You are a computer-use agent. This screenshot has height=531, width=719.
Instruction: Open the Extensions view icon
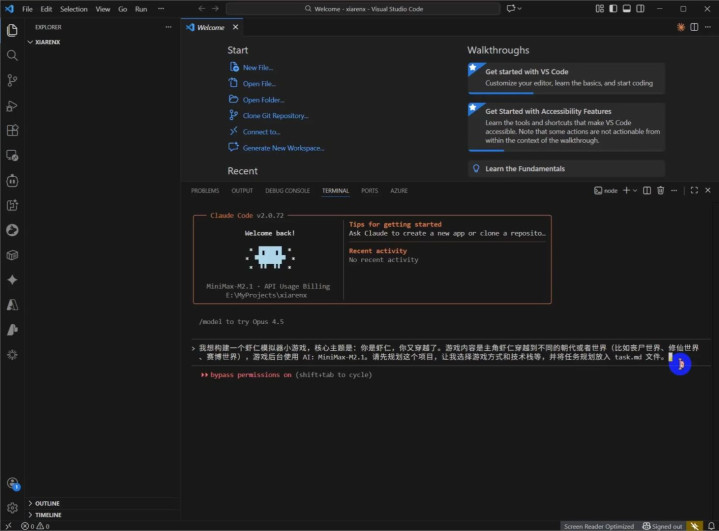12,130
